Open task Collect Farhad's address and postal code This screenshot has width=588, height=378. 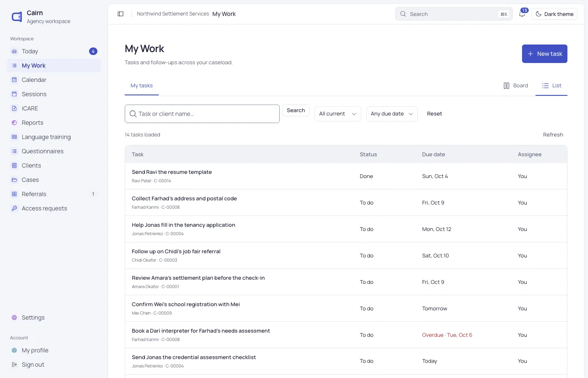click(x=184, y=199)
